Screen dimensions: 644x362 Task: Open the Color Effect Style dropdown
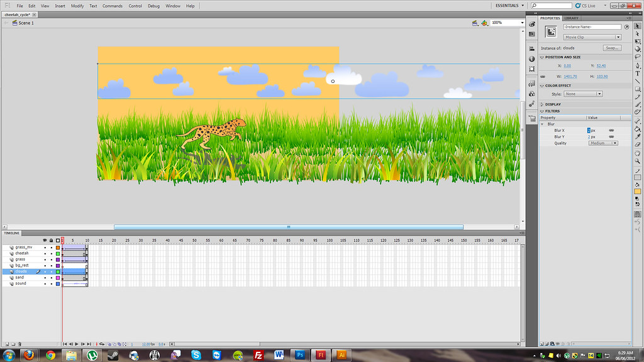click(x=583, y=94)
